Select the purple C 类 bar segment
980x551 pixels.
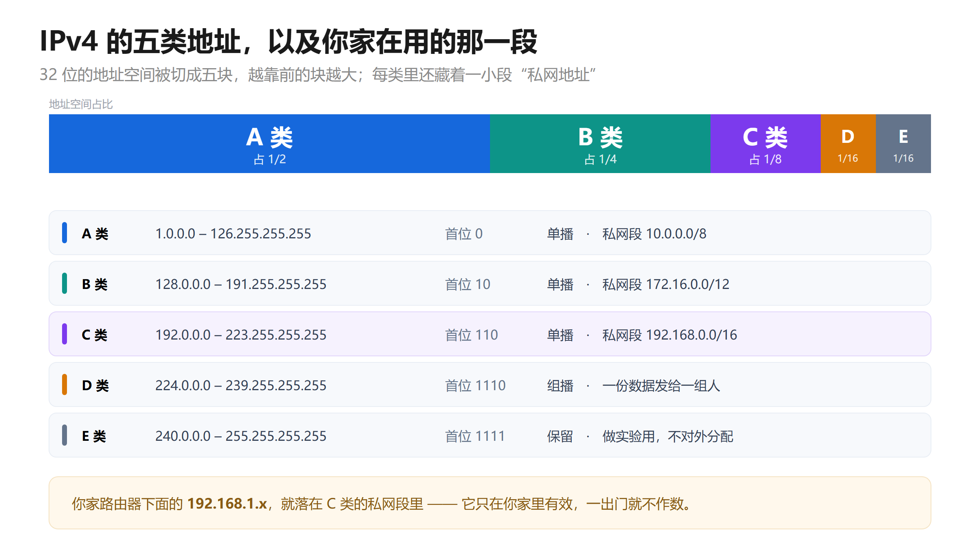point(766,144)
